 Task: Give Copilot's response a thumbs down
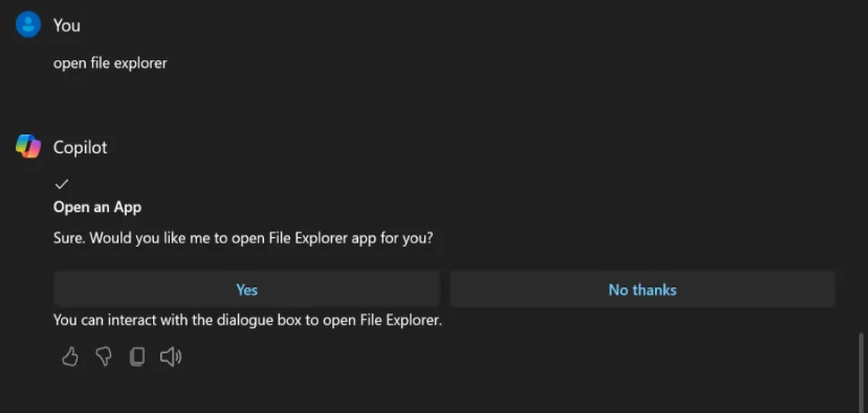pyautogui.click(x=104, y=357)
